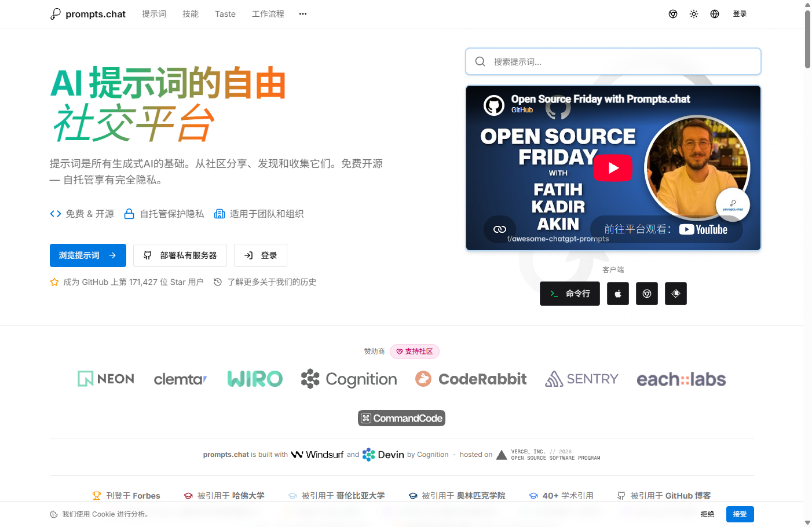This screenshot has height=527, width=812.
Task: Click the pink 支持社区 badge
Action: (x=415, y=352)
